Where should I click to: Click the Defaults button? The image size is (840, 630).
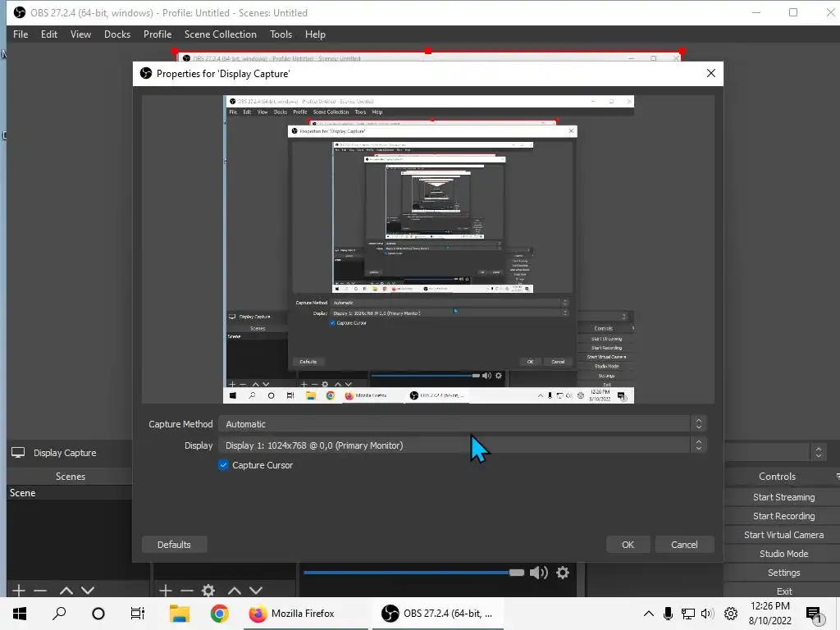174,545
